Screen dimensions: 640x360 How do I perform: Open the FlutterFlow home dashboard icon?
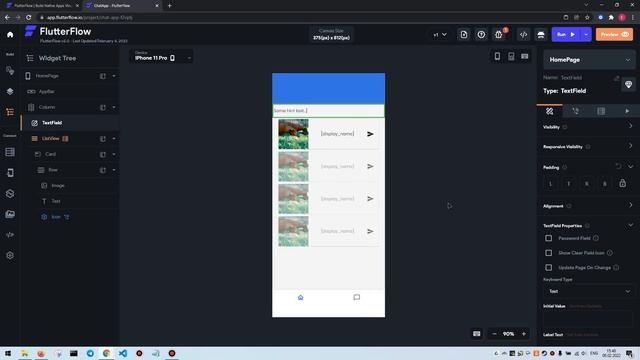point(10,35)
